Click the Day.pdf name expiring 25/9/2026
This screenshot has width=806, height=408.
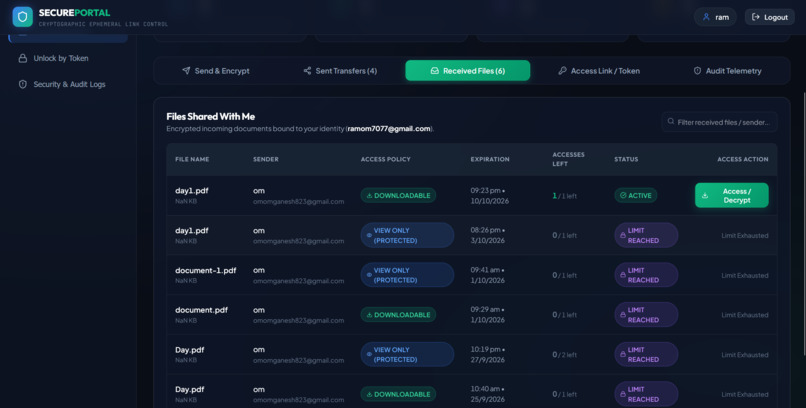coord(190,390)
